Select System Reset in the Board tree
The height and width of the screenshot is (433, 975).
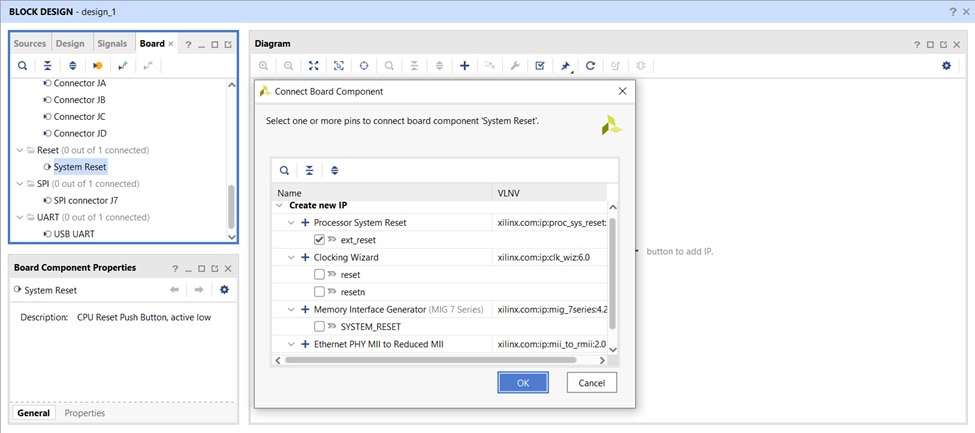pyautogui.click(x=80, y=167)
